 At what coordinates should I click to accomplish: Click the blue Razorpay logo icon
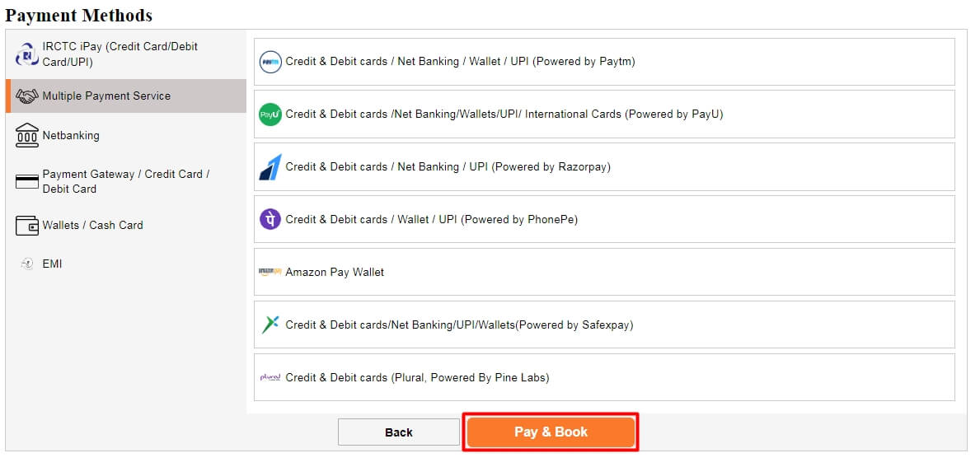[x=270, y=167]
